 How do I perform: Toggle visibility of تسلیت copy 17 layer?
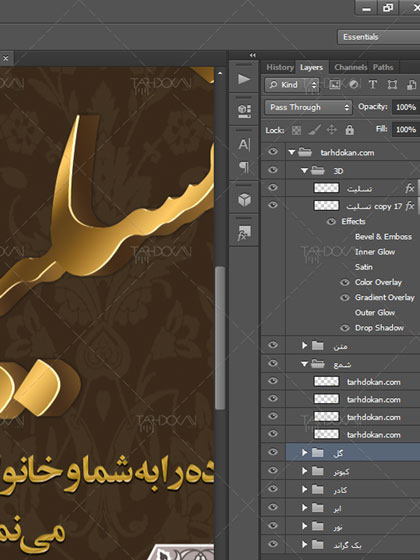coord(273,205)
